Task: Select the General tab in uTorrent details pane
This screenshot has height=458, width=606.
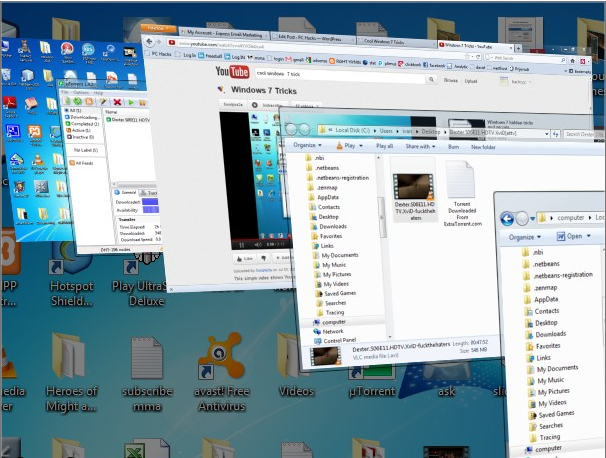Action: pos(126,192)
